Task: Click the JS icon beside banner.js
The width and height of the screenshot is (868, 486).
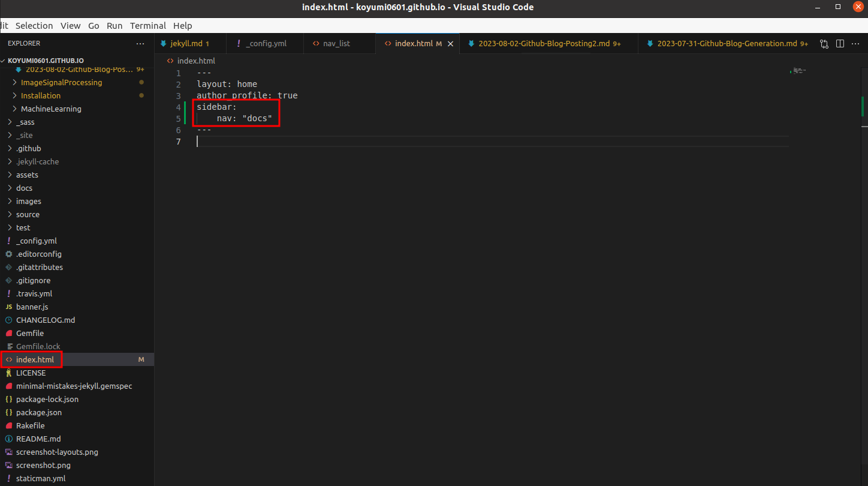Action: click(9, 307)
